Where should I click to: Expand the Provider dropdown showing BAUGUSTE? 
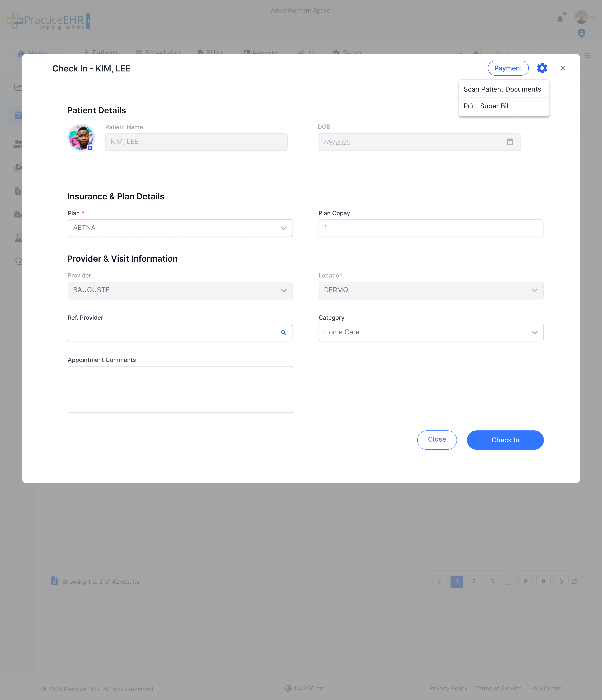180,290
